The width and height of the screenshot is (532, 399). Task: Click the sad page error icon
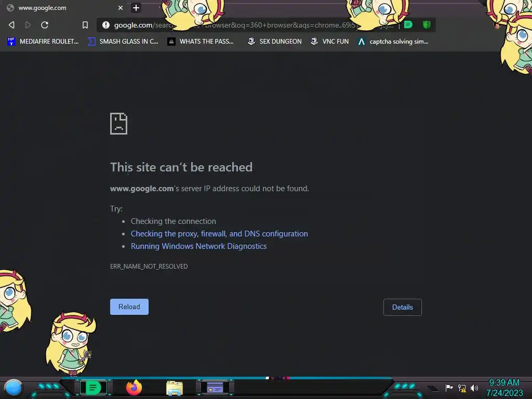[119, 124]
